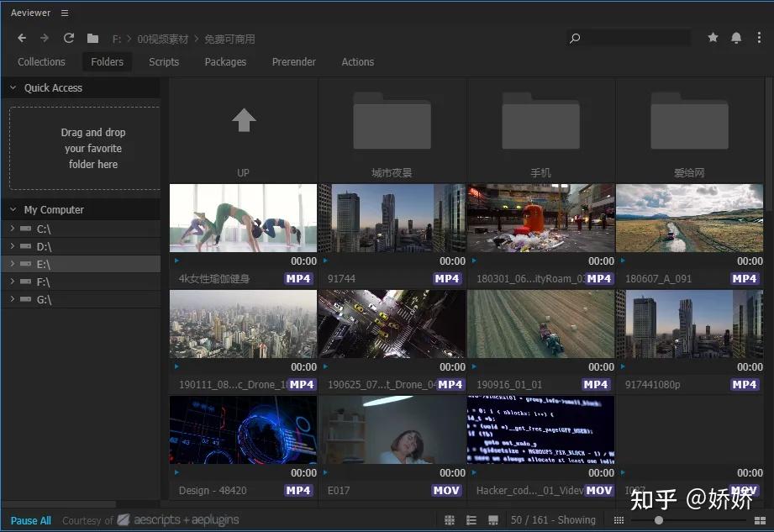This screenshot has height=532, width=774.
Task: Click the back navigation arrow
Action: click(21, 38)
